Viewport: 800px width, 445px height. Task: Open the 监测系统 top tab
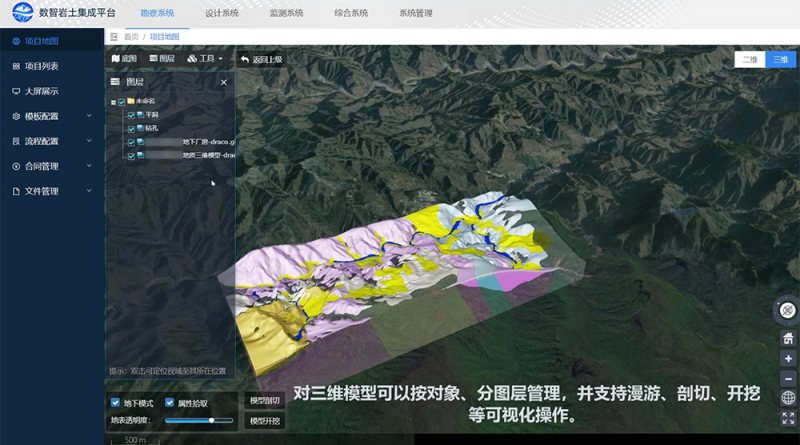coord(286,13)
